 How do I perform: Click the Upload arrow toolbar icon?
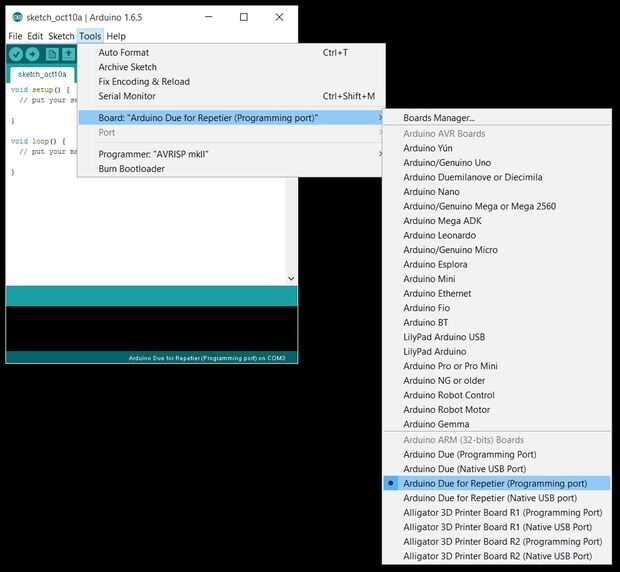click(x=33, y=54)
